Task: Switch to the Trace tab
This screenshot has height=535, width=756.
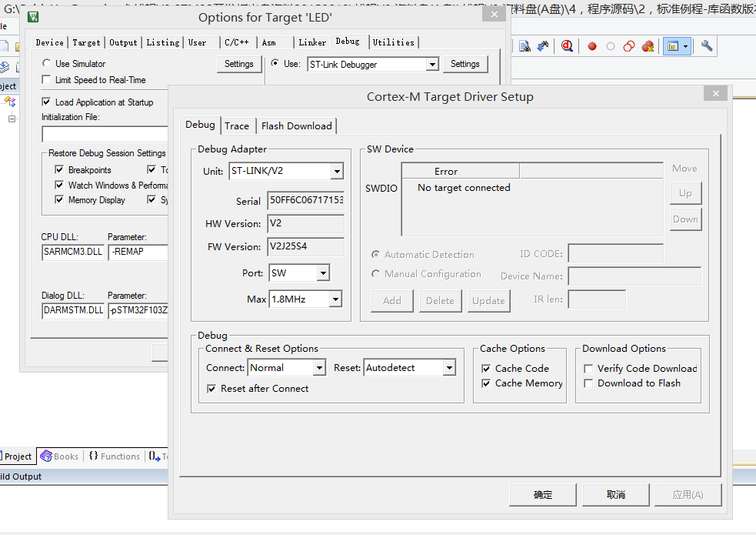Action: 237,126
